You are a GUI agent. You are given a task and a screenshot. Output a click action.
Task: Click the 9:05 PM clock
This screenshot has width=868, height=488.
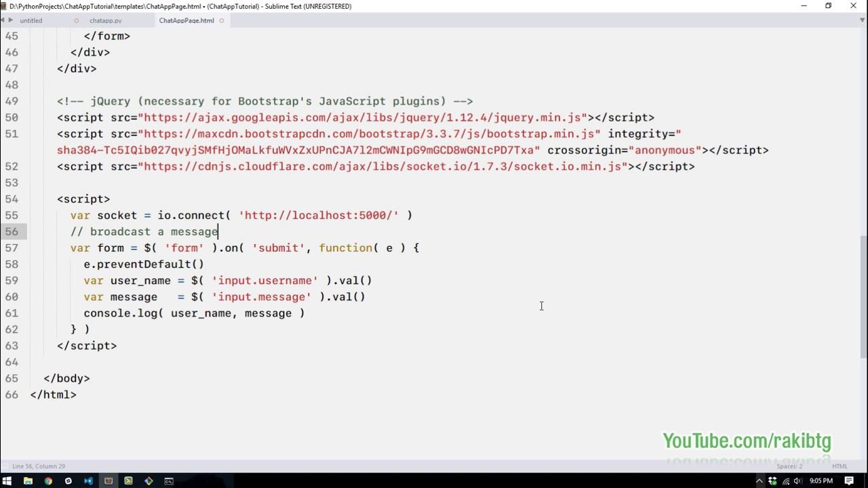coord(821,481)
